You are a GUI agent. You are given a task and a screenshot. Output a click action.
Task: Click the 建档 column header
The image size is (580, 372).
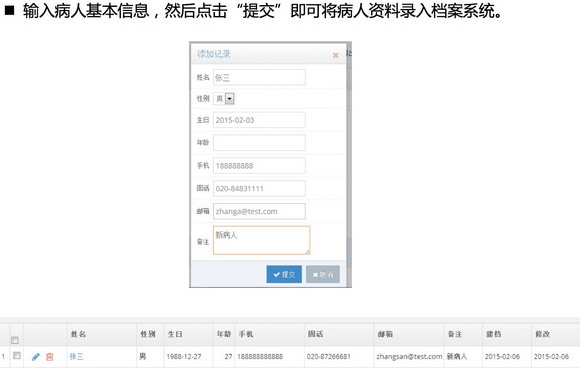493,334
